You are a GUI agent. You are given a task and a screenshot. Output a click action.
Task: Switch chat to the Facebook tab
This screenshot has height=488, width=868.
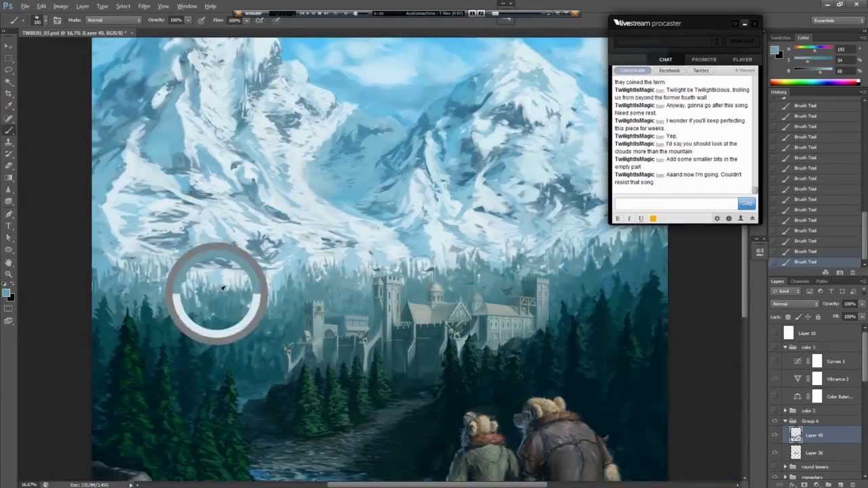[669, 70]
